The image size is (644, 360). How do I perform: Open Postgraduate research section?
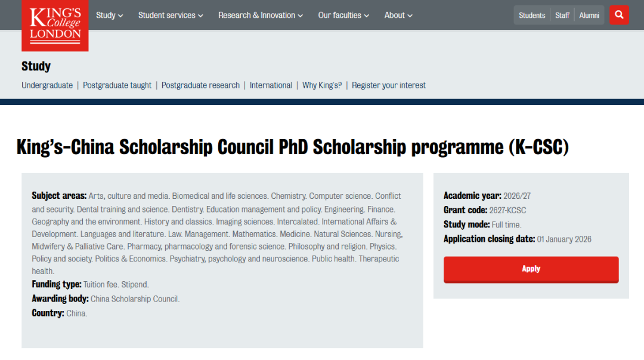tap(200, 85)
